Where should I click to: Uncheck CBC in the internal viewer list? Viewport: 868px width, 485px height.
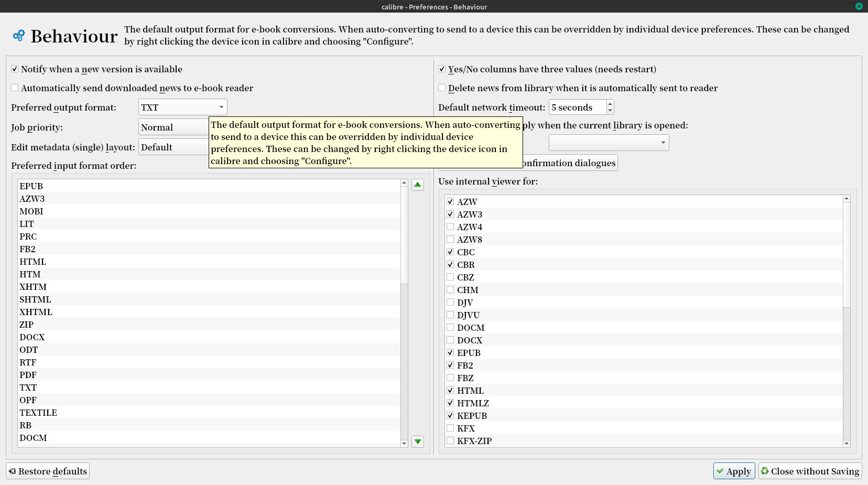click(450, 252)
